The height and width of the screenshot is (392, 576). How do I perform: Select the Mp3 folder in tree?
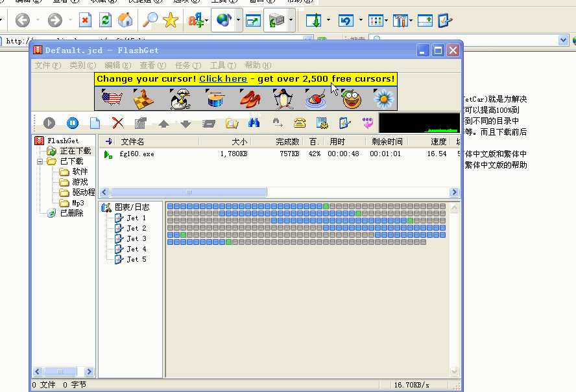pos(78,203)
